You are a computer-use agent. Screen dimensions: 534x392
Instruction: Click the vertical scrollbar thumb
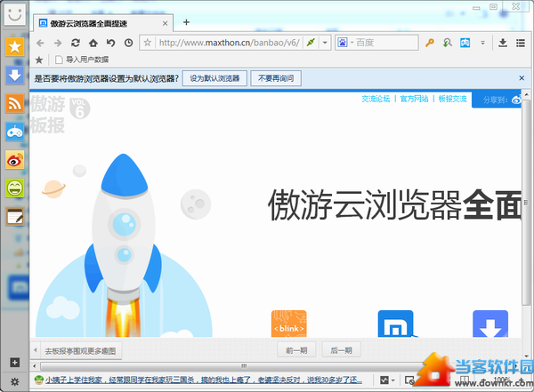pyautogui.click(x=526, y=203)
